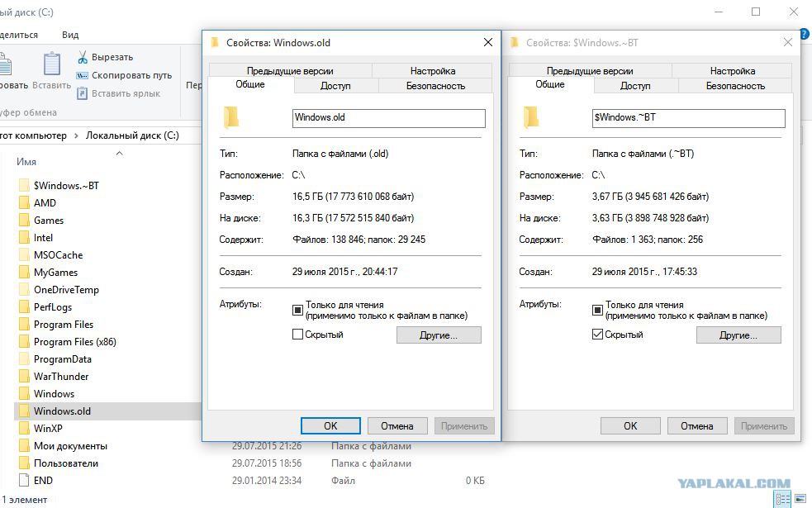Click the Пользователи folder icon
Viewport: 812px width, 508px height.
coord(24,463)
